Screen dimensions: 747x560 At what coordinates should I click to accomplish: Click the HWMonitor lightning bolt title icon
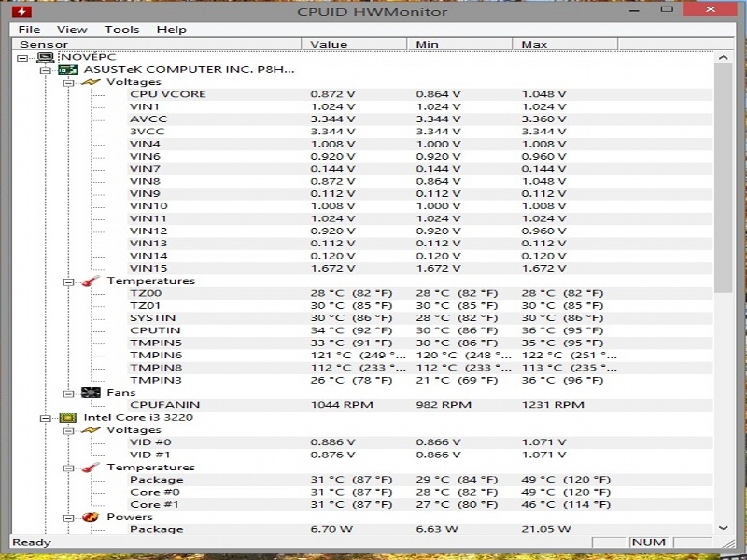(21, 11)
